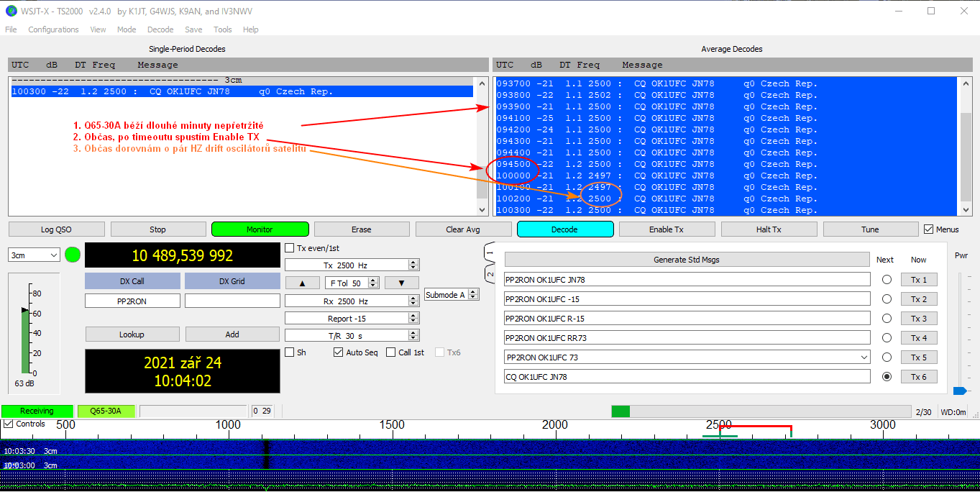Click the Tx 6 send-now button
The image size is (980, 492).
click(918, 376)
